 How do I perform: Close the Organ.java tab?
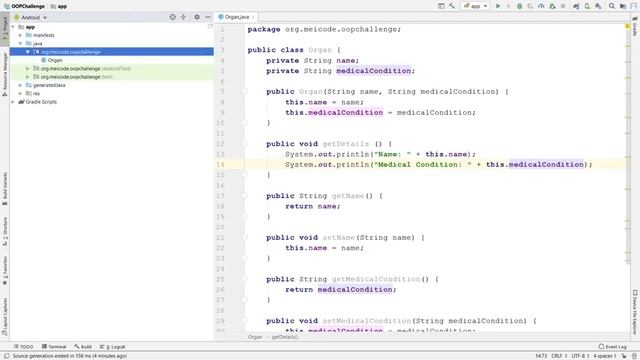253,17
